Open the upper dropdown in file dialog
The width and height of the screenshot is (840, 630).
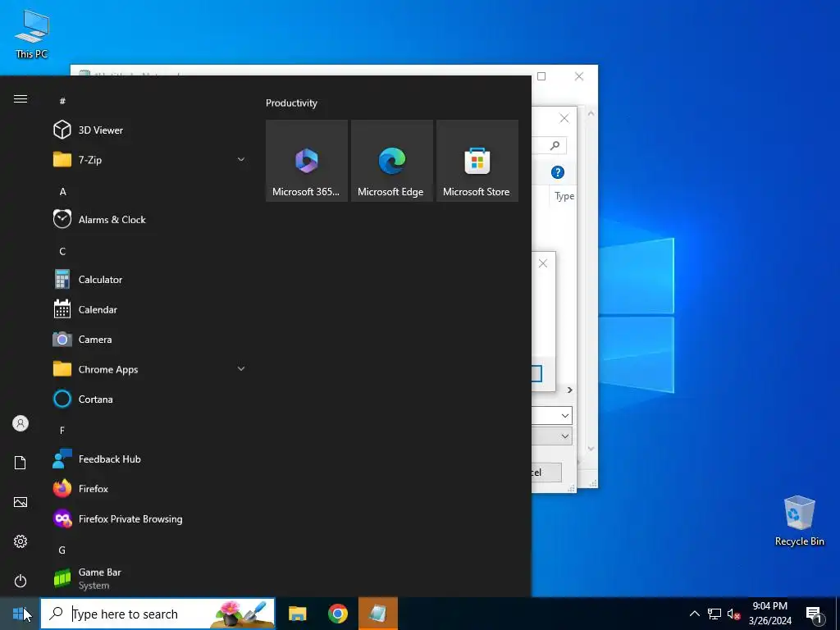click(x=564, y=416)
